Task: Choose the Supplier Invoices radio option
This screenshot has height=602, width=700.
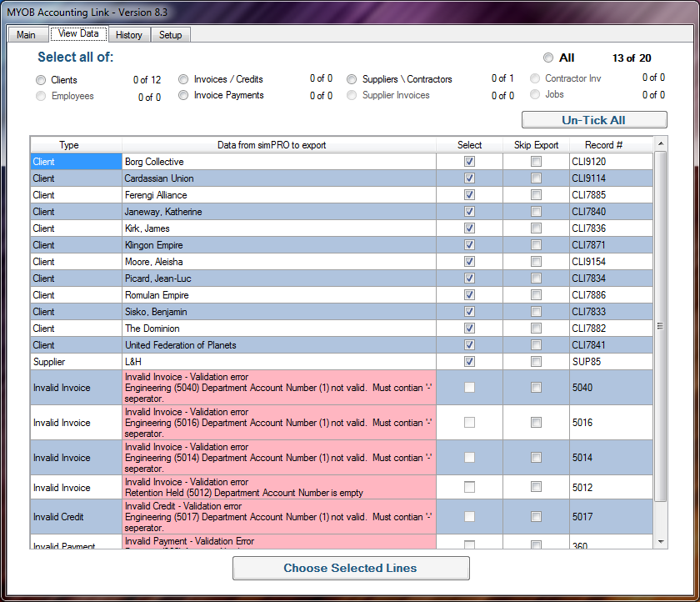Action: pos(352,95)
